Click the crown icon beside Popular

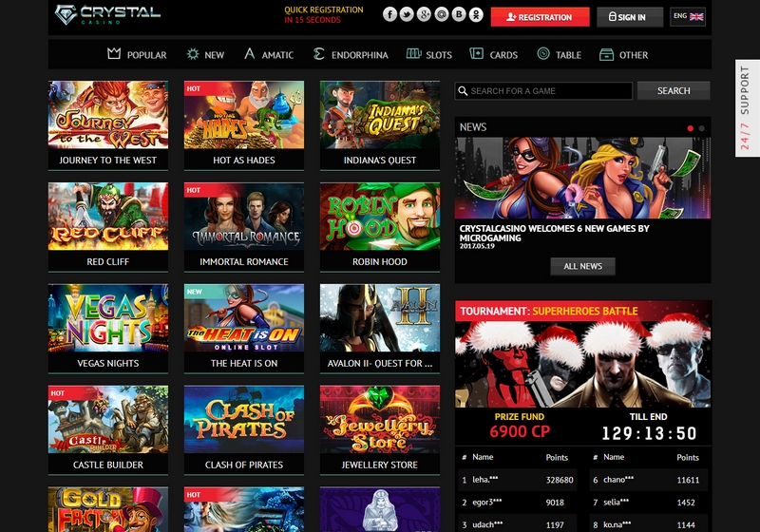(114, 54)
